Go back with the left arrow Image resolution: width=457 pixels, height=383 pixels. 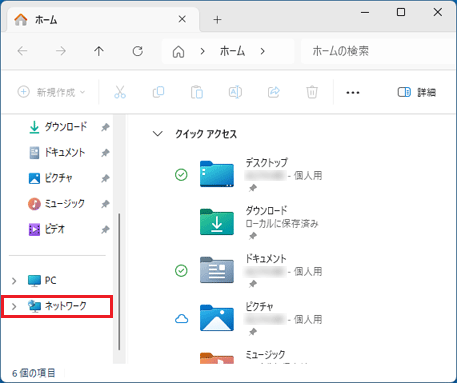22,51
